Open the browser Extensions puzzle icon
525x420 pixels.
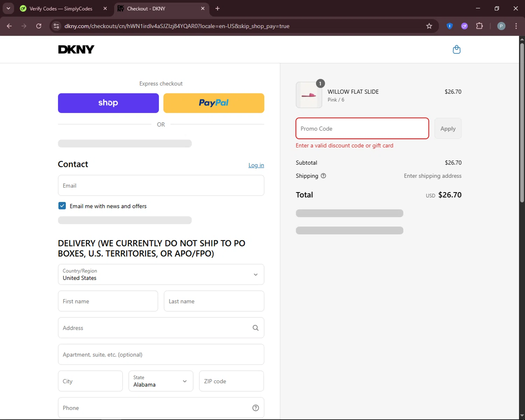tap(479, 26)
